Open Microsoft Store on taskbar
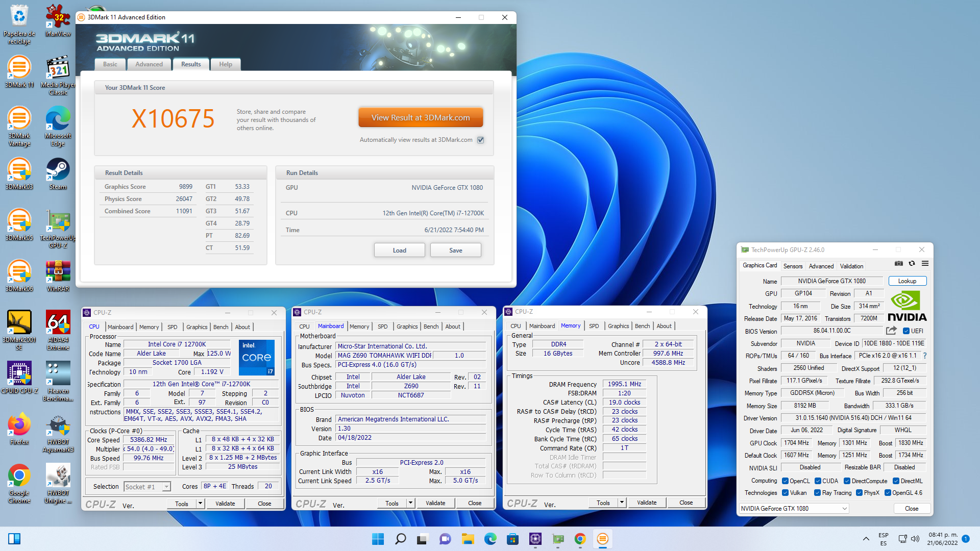 512,539
